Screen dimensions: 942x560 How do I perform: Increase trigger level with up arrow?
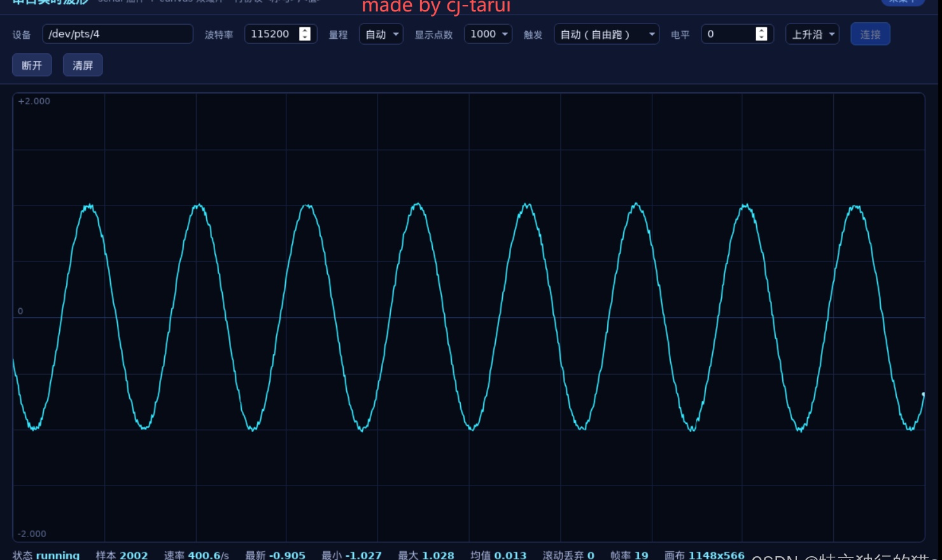pyautogui.click(x=761, y=30)
